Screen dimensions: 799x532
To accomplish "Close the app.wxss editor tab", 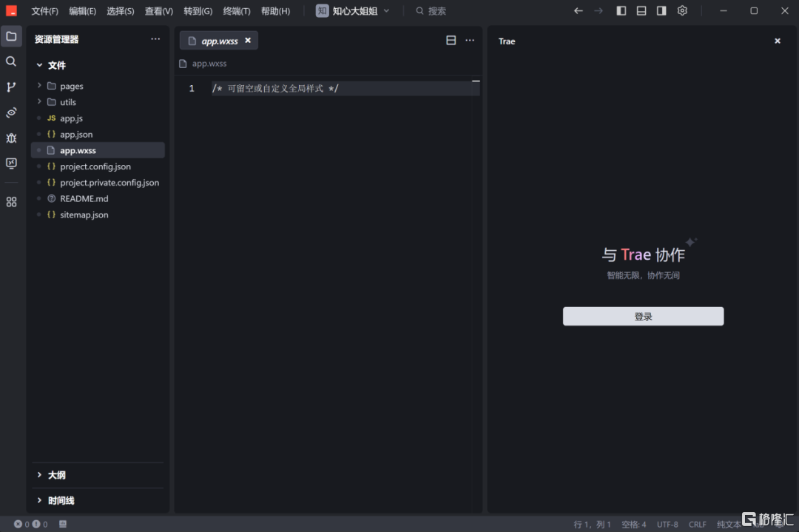I will pyautogui.click(x=248, y=40).
